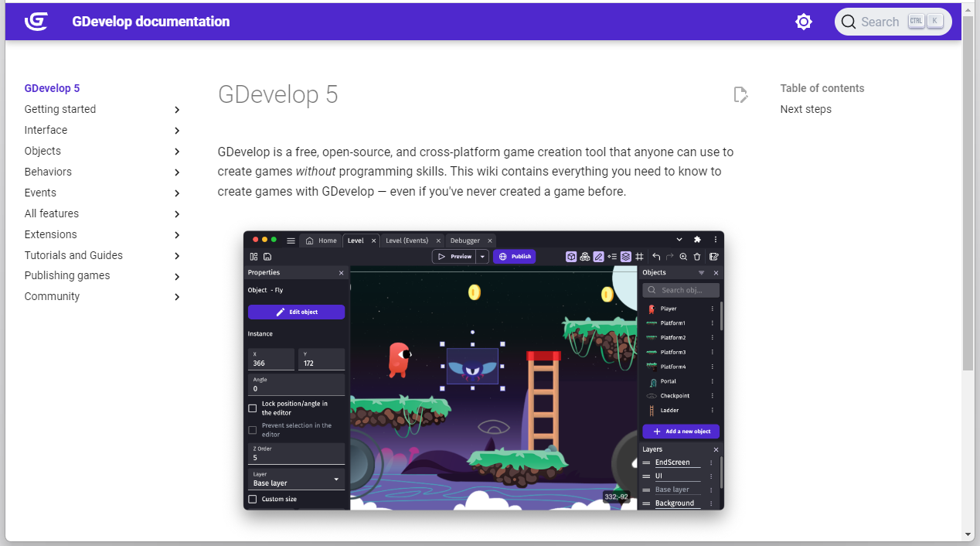Open the Objects sidebar page

pyautogui.click(x=43, y=151)
